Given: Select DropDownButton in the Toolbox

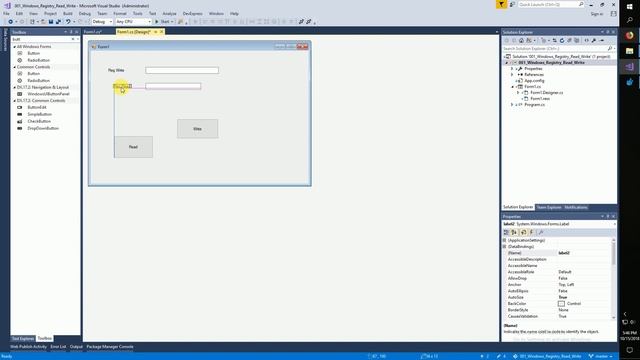Looking at the screenshot, I should tap(43, 128).
